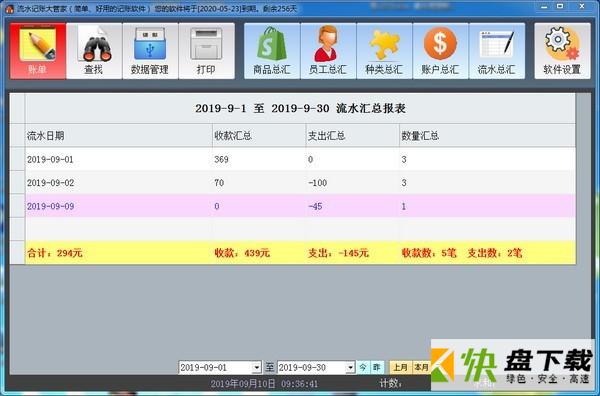Click the 上月 last month button

click(401, 367)
